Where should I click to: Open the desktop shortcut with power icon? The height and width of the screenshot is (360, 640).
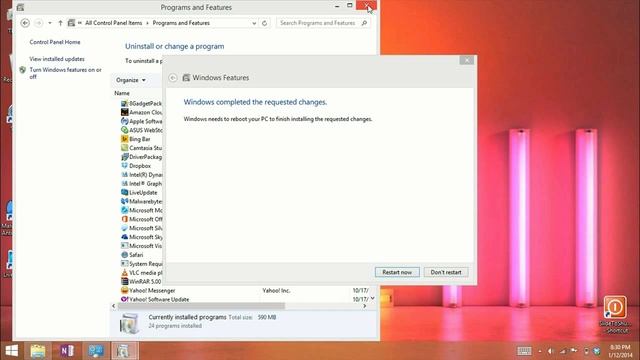tap(615, 315)
